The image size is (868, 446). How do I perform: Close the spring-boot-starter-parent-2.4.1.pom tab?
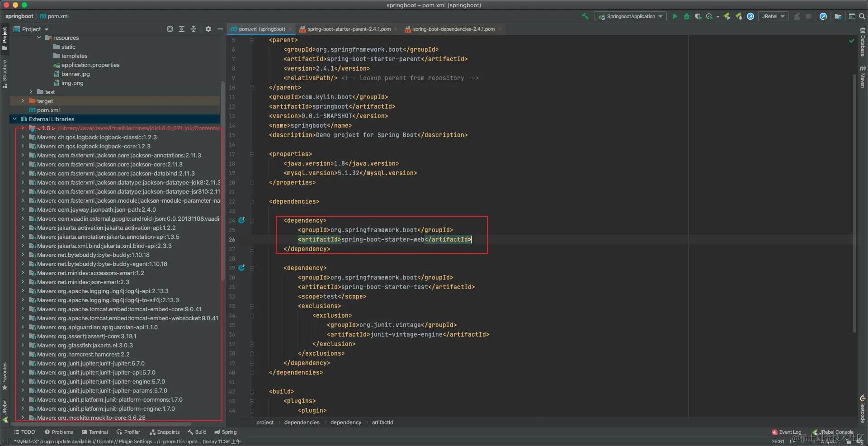coord(396,29)
